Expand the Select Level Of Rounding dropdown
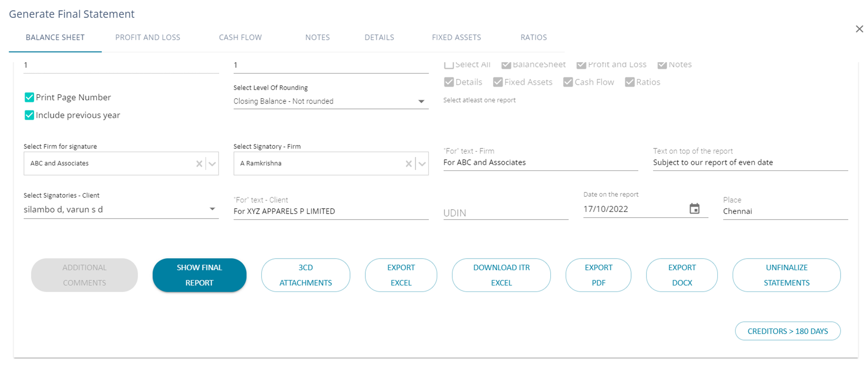Viewport: 868px width, 367px height. (421, 101)
